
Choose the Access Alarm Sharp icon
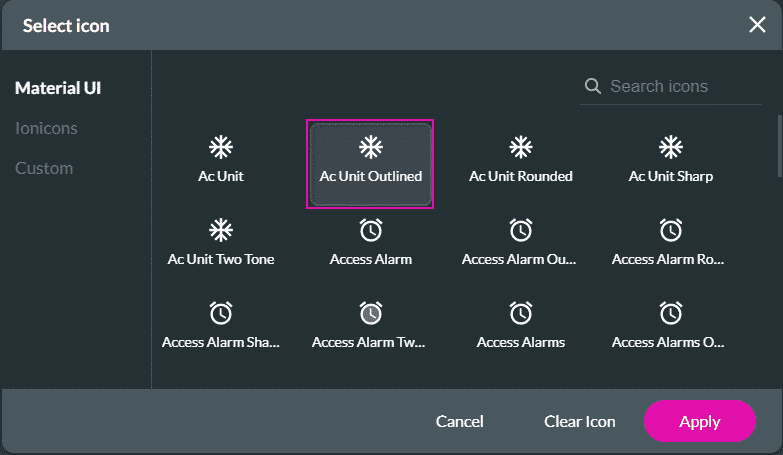220,326
